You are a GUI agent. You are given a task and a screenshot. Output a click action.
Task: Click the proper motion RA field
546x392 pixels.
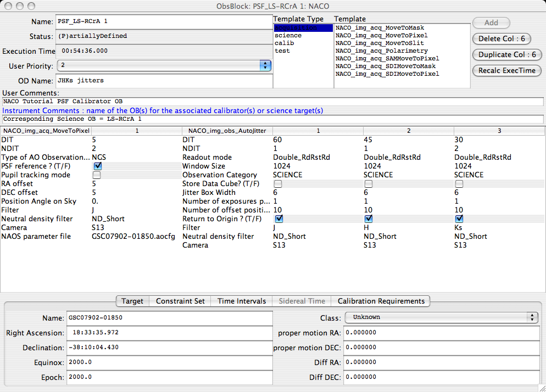pos(441,333)
